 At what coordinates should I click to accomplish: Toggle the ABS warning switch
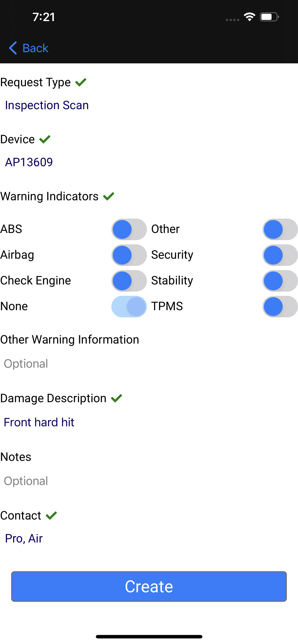(129, 229)
